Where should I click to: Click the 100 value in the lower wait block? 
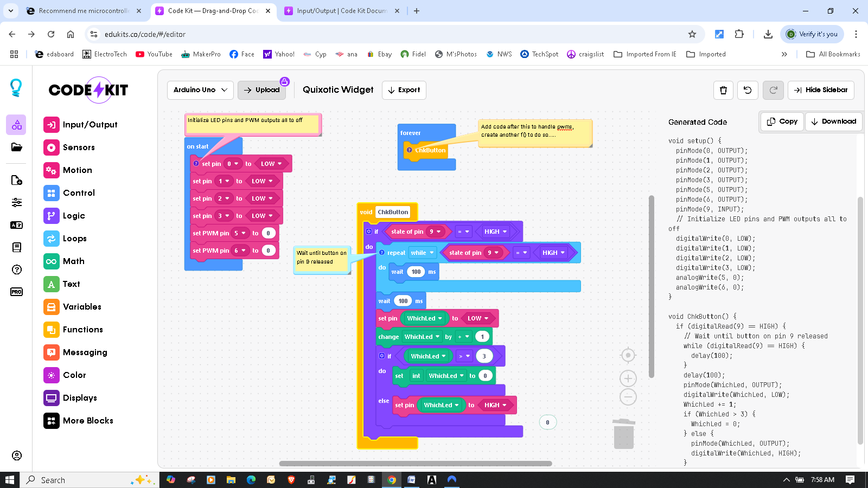403,301
